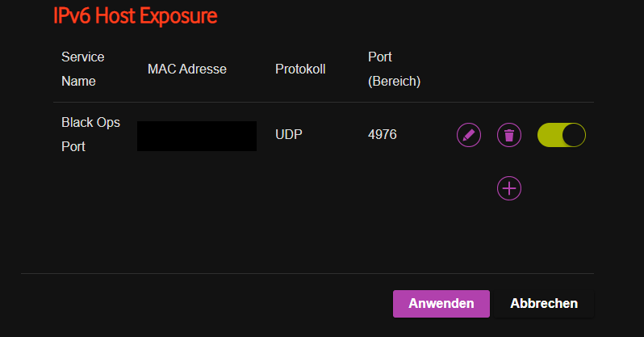
Task: Apply changes with Anwenden button
Action: [441, 304]
